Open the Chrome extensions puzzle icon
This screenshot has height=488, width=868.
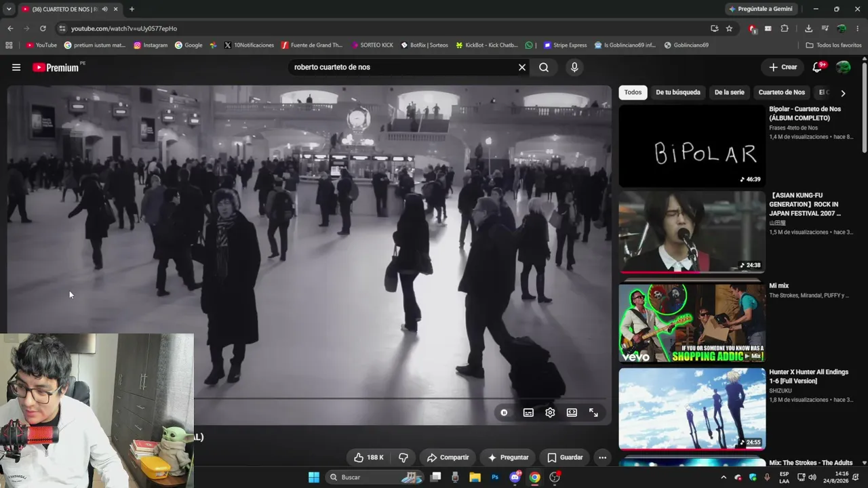[x=785, y=28]
